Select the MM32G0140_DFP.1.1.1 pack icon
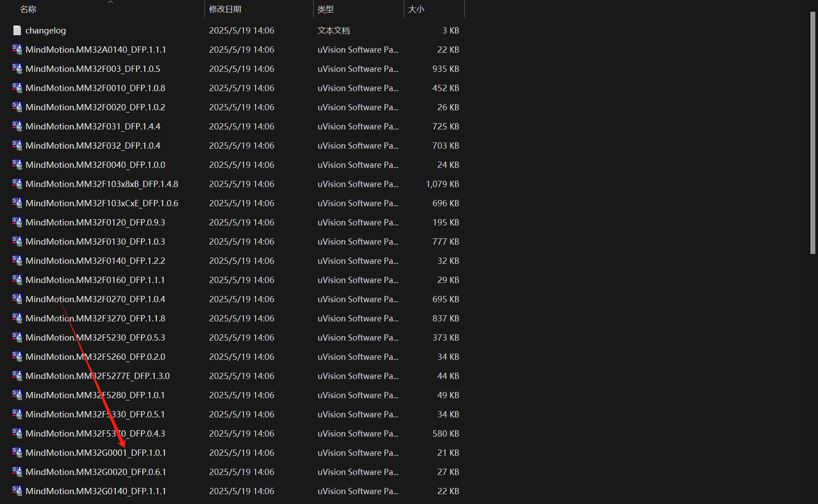Viewport: 818px width, 504px height. 17,491
